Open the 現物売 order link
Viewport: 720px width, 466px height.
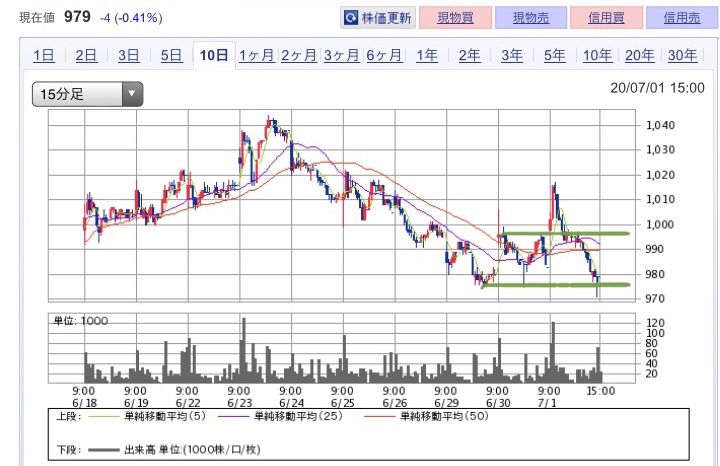[x=531, y=18]
